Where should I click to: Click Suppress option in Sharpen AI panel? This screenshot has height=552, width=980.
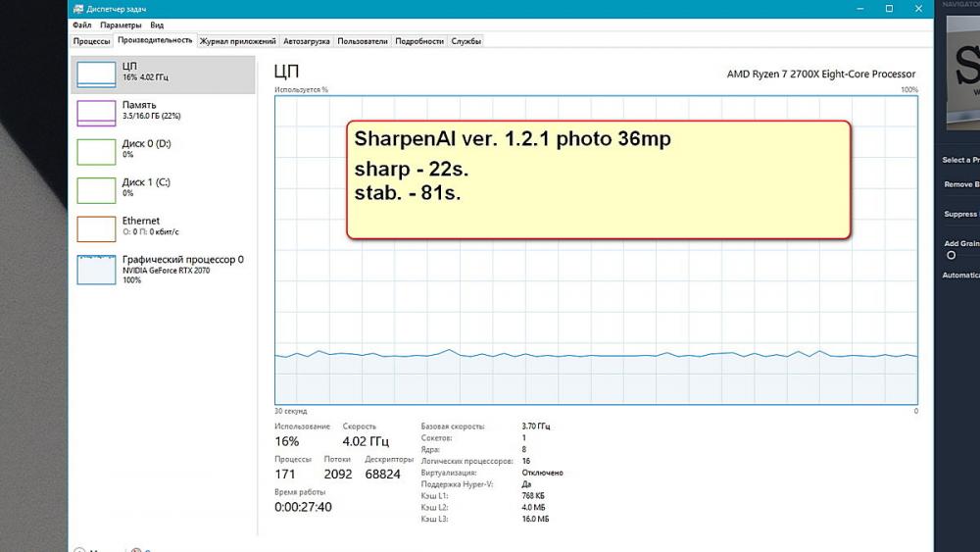point(961,214)
